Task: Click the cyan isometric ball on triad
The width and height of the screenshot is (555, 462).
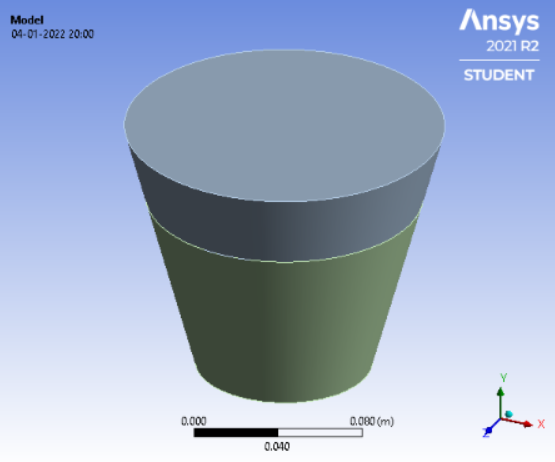Action: tap(509, 414)
